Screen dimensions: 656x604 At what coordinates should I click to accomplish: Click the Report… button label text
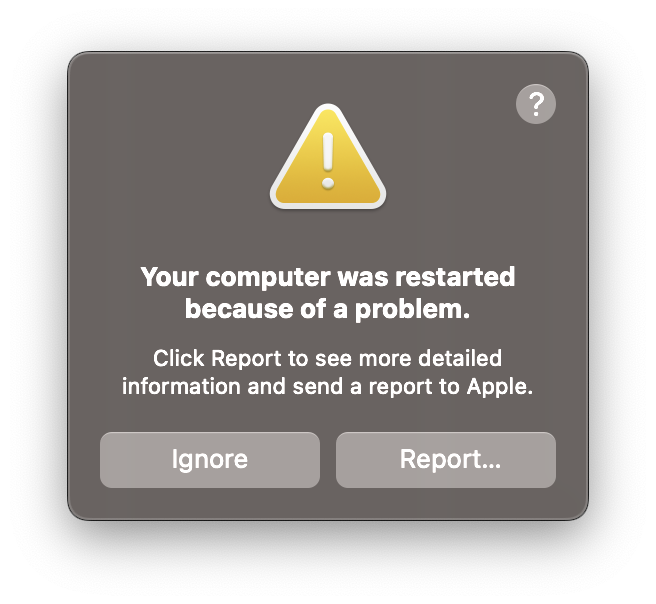point(450,460)
